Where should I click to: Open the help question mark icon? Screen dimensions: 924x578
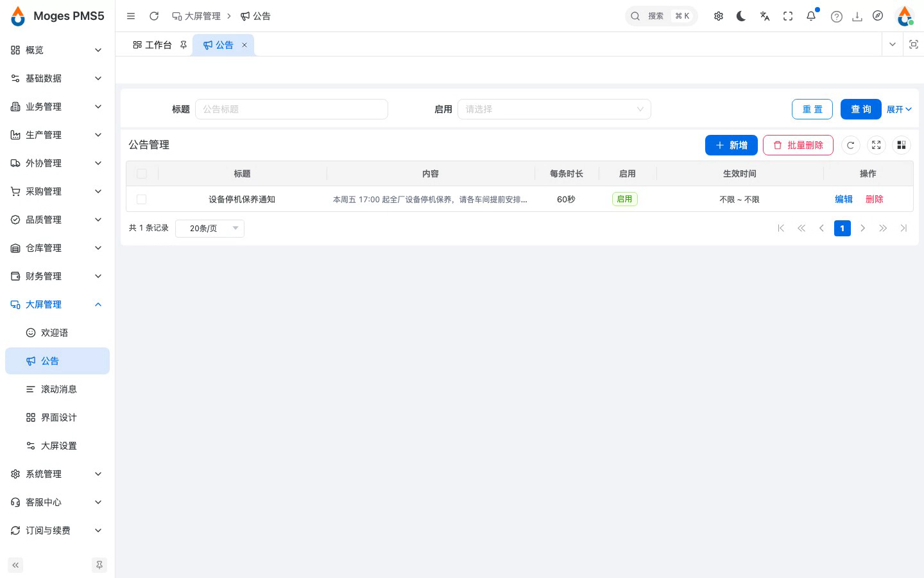pos(837,17)
